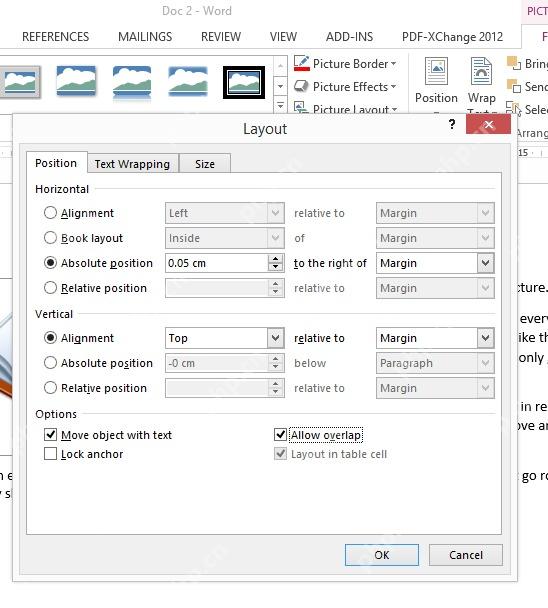Switch to the Size tab

[205, 164]
